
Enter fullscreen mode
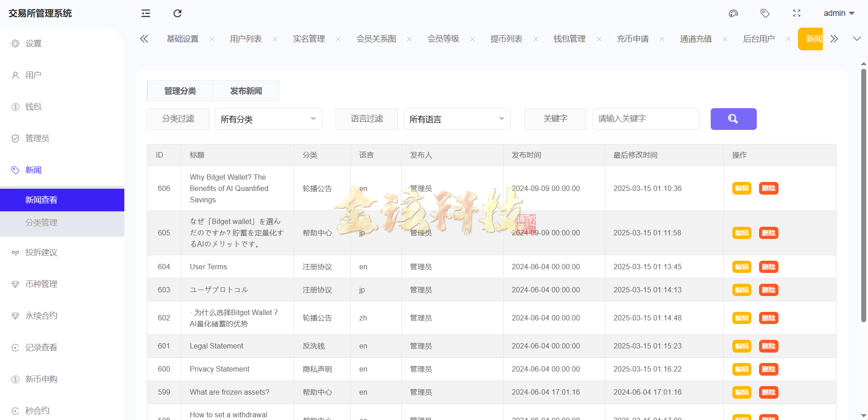pyautogui.click(x=797, y=14)
